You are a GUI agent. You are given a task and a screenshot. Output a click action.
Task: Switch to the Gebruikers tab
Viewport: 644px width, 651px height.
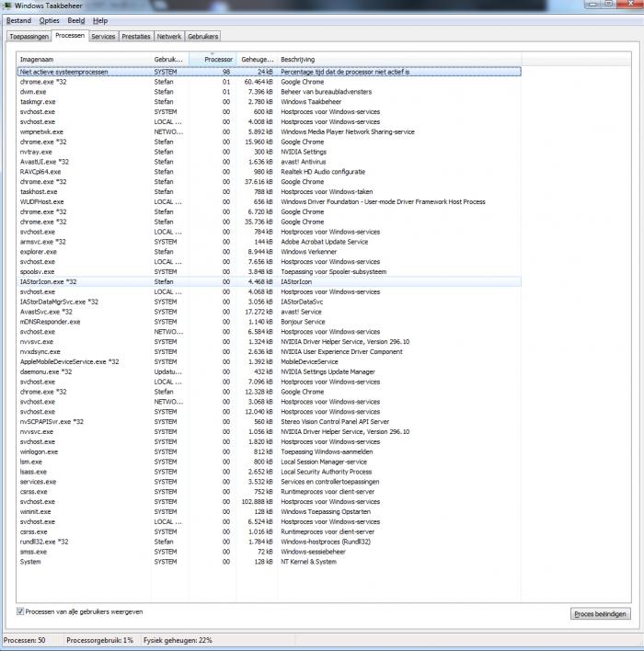pyautogui.click(x=202, y=37)
